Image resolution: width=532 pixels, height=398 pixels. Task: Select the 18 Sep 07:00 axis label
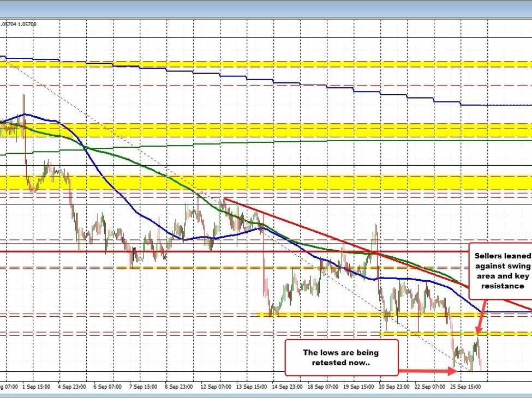click(322, 387)
